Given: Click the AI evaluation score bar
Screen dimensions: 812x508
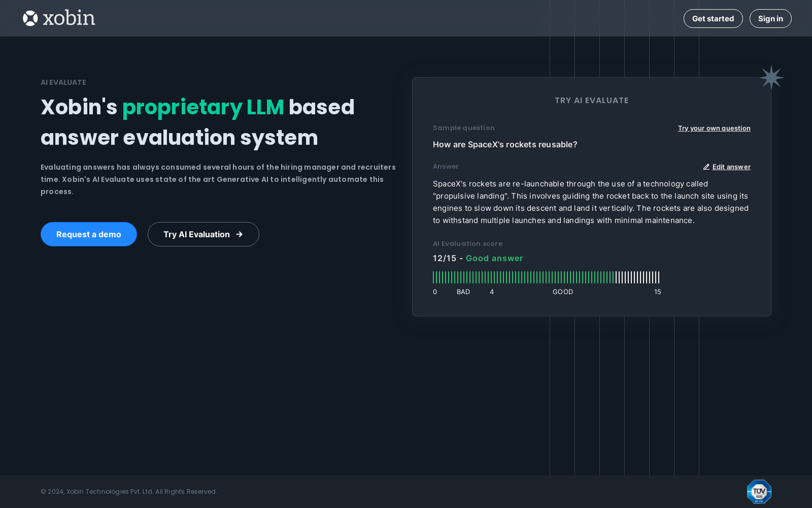Looking at the screenshot, I should coord(546,277).
